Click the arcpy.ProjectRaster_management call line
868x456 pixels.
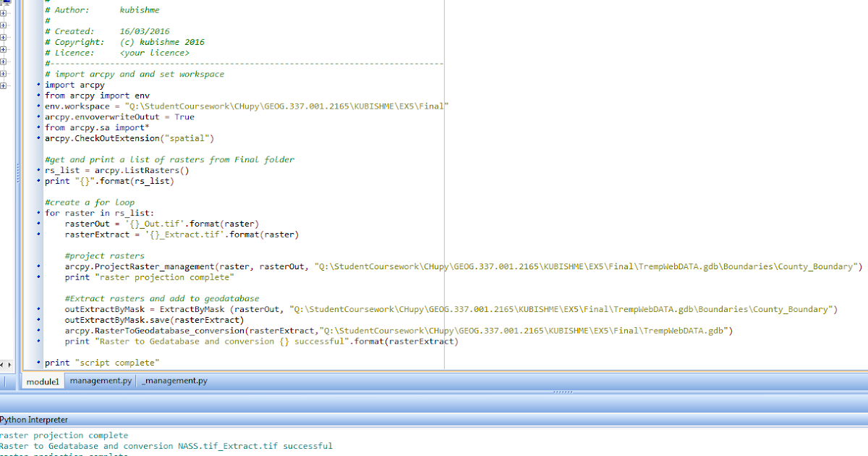coord(464,266)
